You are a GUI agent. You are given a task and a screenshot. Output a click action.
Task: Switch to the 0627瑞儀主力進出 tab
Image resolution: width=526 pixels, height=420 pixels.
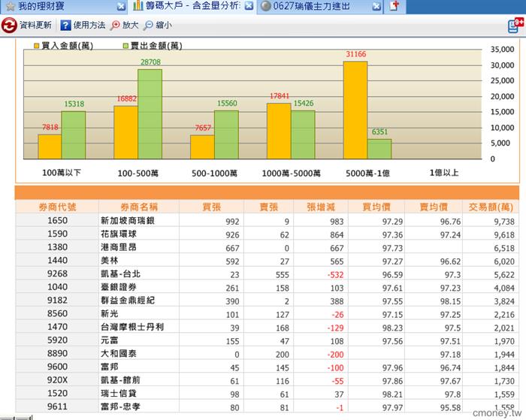[320, 7]
